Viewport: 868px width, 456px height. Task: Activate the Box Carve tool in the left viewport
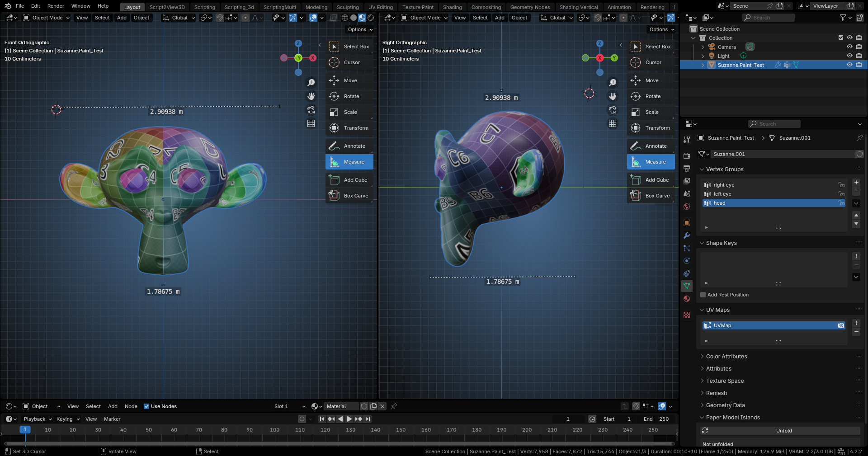tap(349, 196)
